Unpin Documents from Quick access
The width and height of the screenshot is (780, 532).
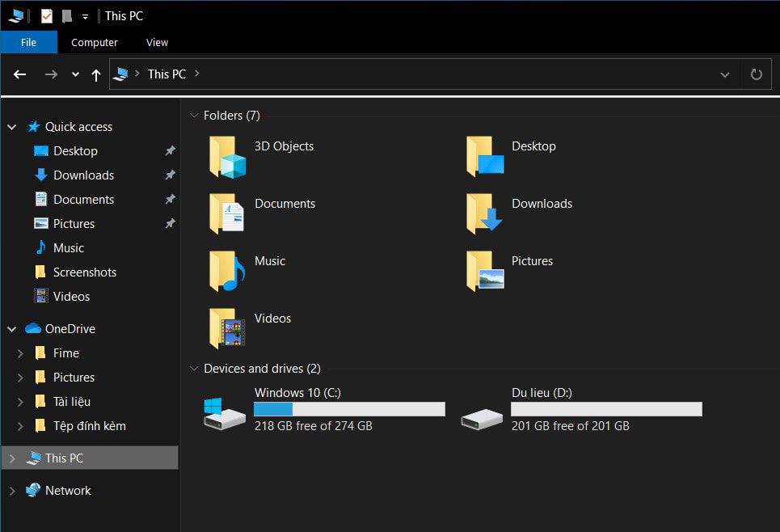(x=170, y=199)
